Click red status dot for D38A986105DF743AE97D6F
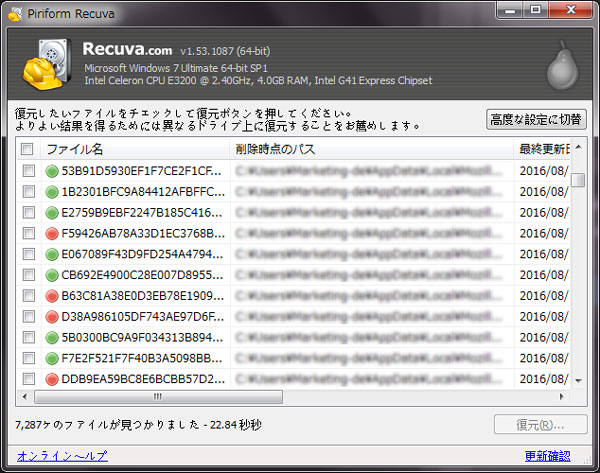 tap(52, 317)
